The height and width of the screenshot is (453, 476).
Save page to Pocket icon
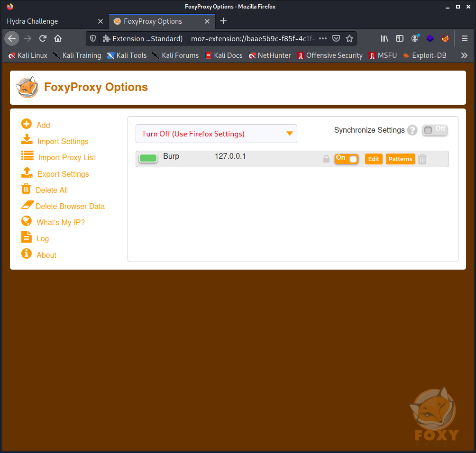pos(336,38)
